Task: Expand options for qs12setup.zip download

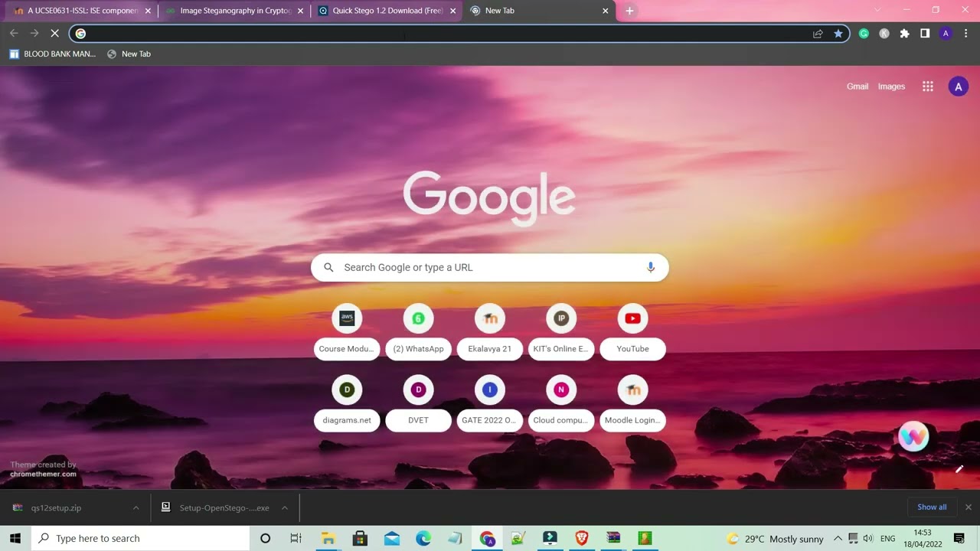Action: click(x=136, y=507)
